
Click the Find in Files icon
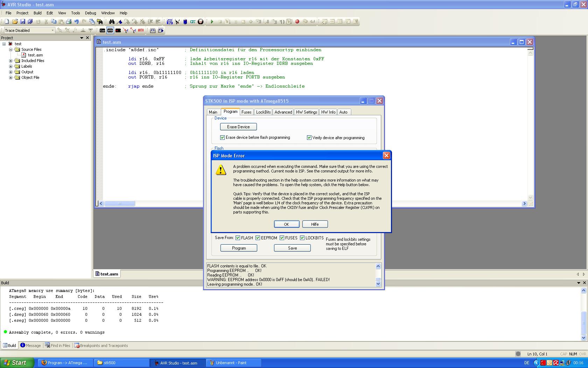click(x=100, y=21)
